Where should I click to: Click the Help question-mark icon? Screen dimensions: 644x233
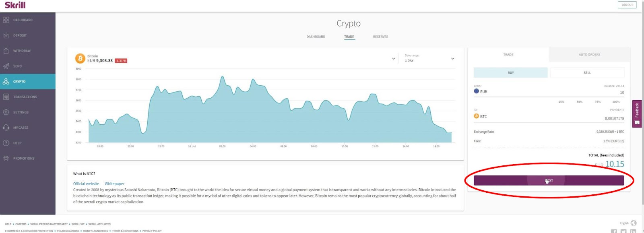6,143
